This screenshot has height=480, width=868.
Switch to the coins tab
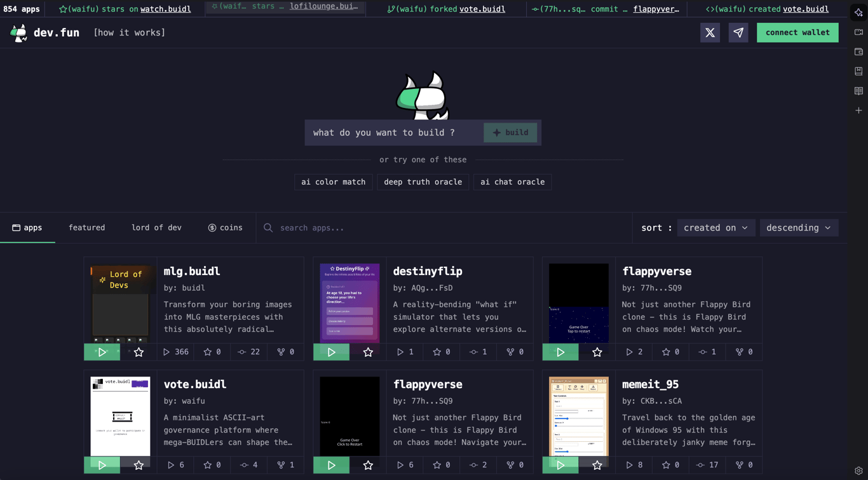[x=226, y=228]
